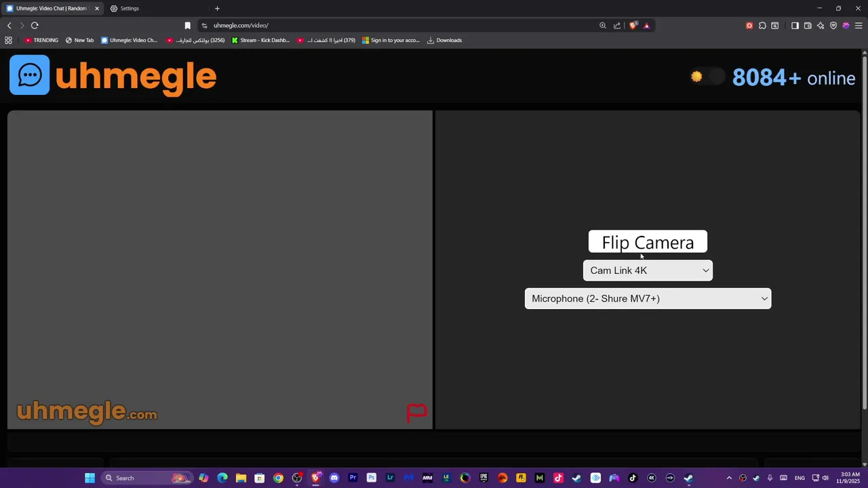
Task: Open the New Tab bookmark
Action: point(79,40)
